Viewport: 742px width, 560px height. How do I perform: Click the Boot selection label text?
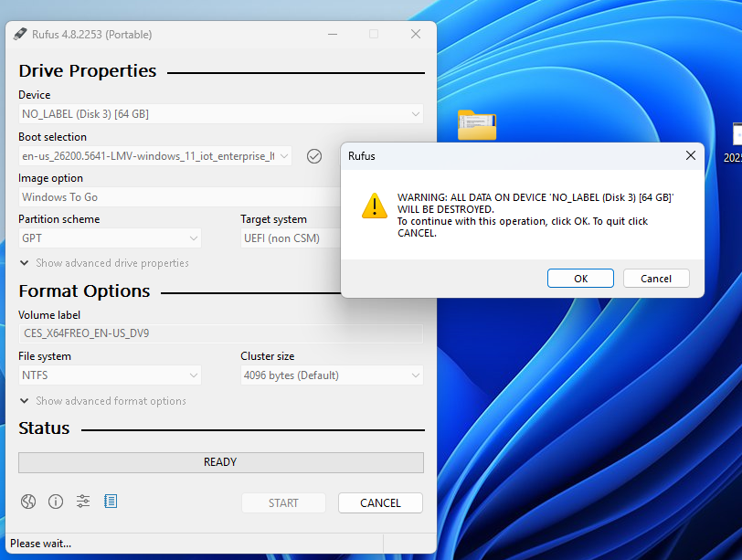(x=52, y=137)
